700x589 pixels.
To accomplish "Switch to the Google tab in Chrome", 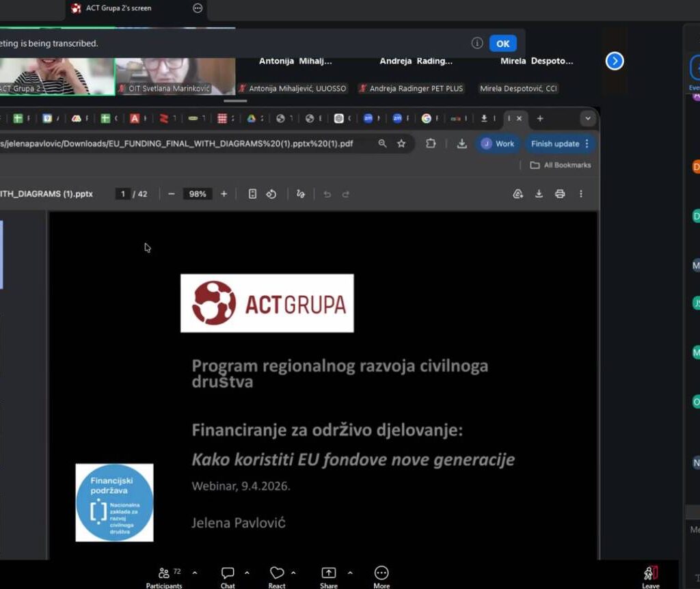I will 427,118.
